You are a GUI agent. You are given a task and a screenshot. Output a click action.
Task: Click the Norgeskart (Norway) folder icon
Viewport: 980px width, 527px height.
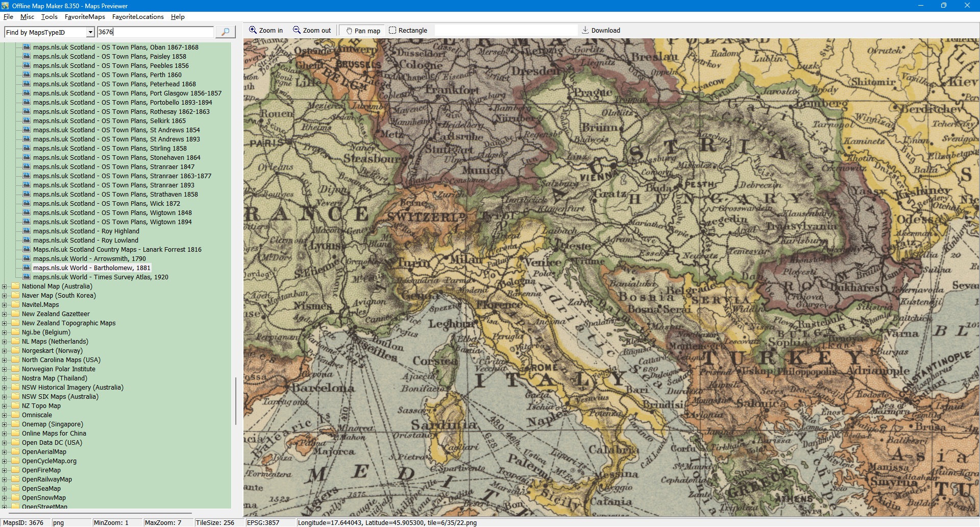[15, 351]
